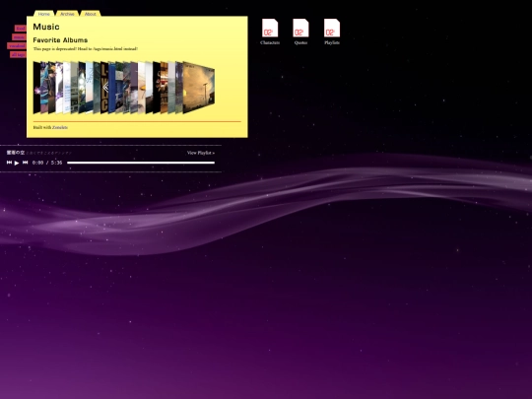Select the front sunset sky album cover
This screenshot has height=399, width=532.
pos(199,88)
